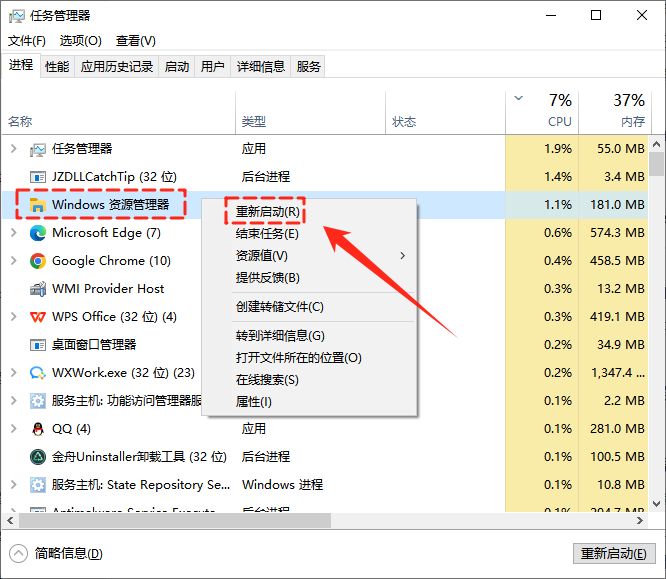Screen dimensions: 666x579
Task: Click the WPS Office process icon
Action: (38, 317)
